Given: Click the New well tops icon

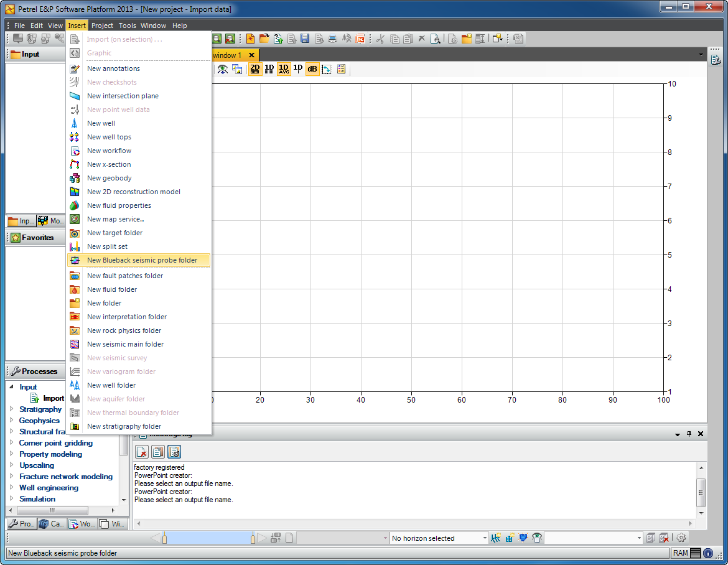Looking at the screenshot, I should coord(74,137).
